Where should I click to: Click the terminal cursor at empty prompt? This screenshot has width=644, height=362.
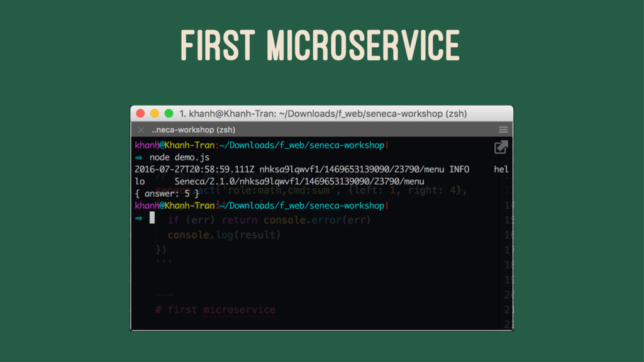152,217
